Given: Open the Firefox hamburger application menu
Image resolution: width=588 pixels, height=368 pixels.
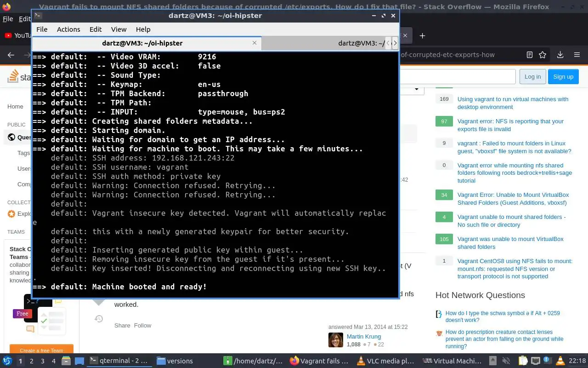Looking at the screenshot, I should point(577,55).
